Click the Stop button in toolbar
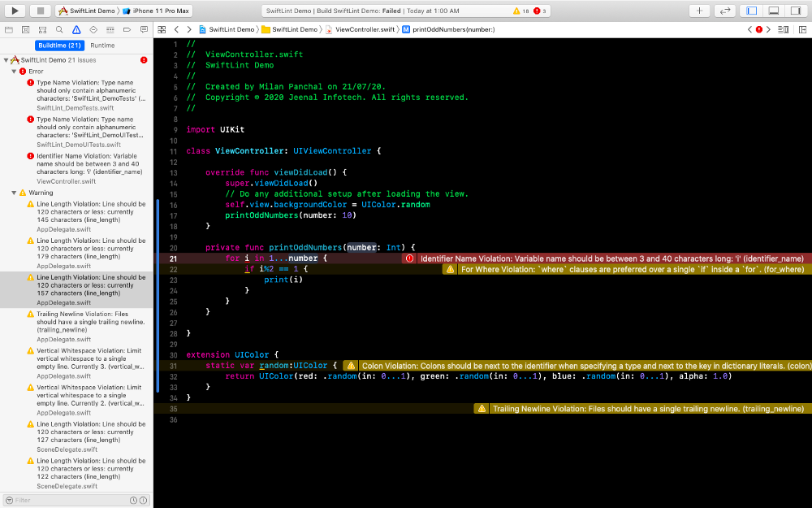812x508 pixels. click(x=40, y=11)
